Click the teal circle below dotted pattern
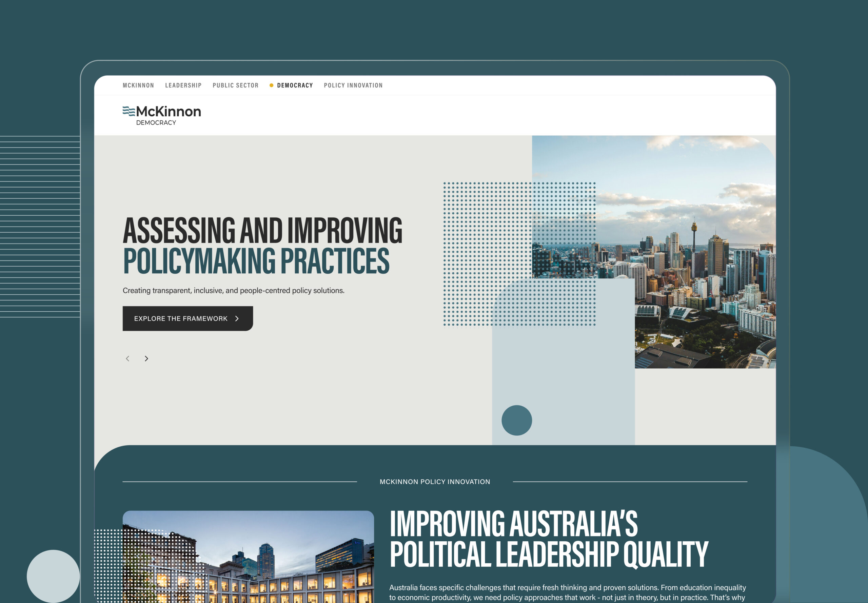The width and height of the screenshot is (868, 603). pyautogui.click(x=516, y=420)
